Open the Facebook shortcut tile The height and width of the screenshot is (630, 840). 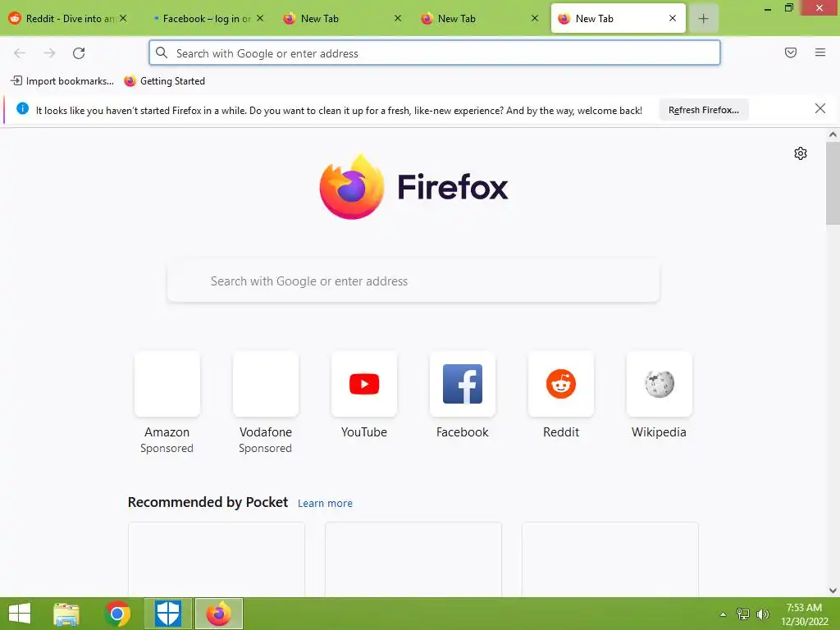tap(463, 384)
